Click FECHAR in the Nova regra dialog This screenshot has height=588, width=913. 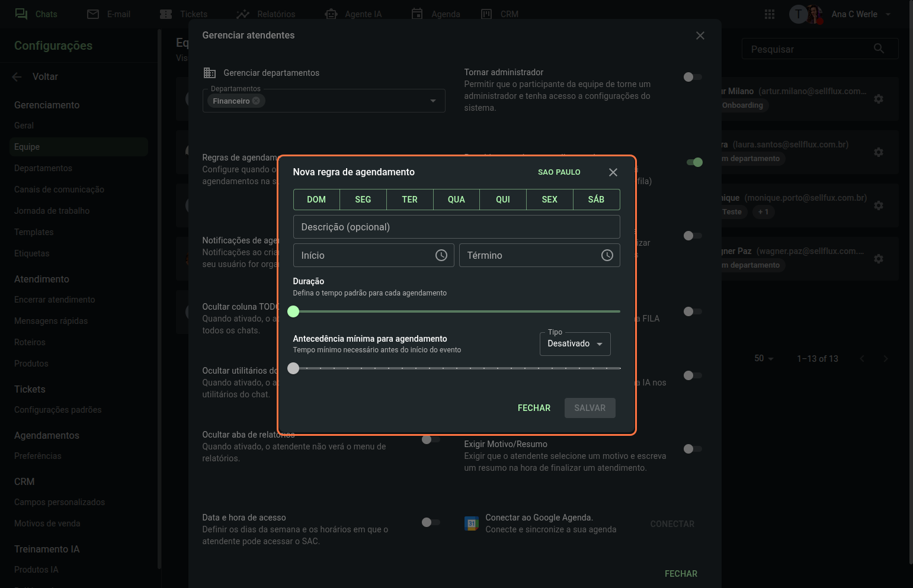tap(534, 408)
